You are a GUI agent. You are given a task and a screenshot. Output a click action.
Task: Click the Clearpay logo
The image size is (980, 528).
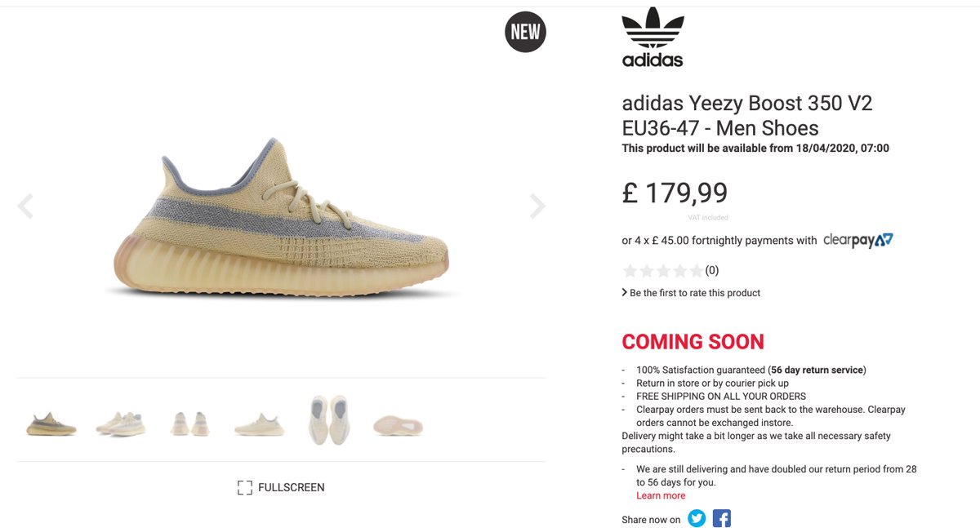(x=857, y=240)
